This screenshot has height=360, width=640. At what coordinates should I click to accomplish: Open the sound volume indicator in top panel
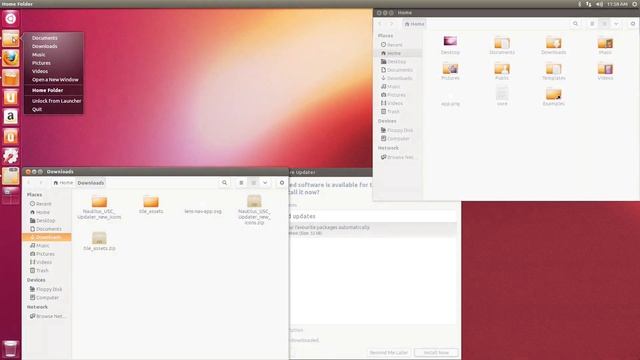pos(599,4)
